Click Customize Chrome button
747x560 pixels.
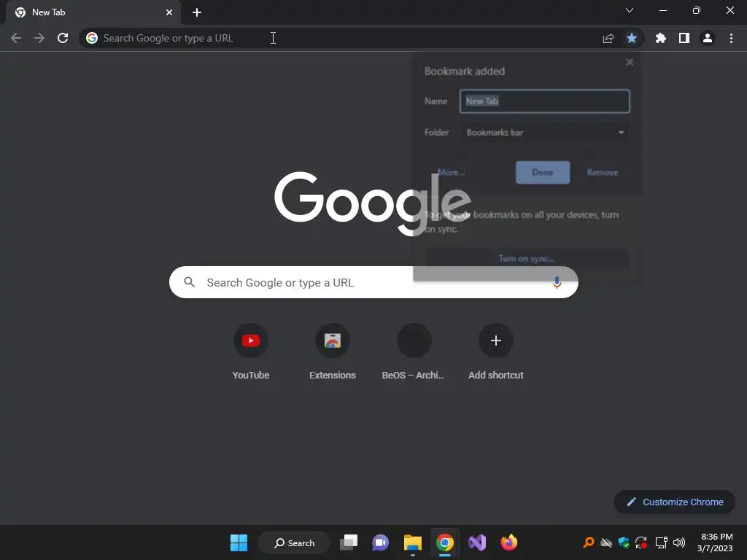(675, 502)
